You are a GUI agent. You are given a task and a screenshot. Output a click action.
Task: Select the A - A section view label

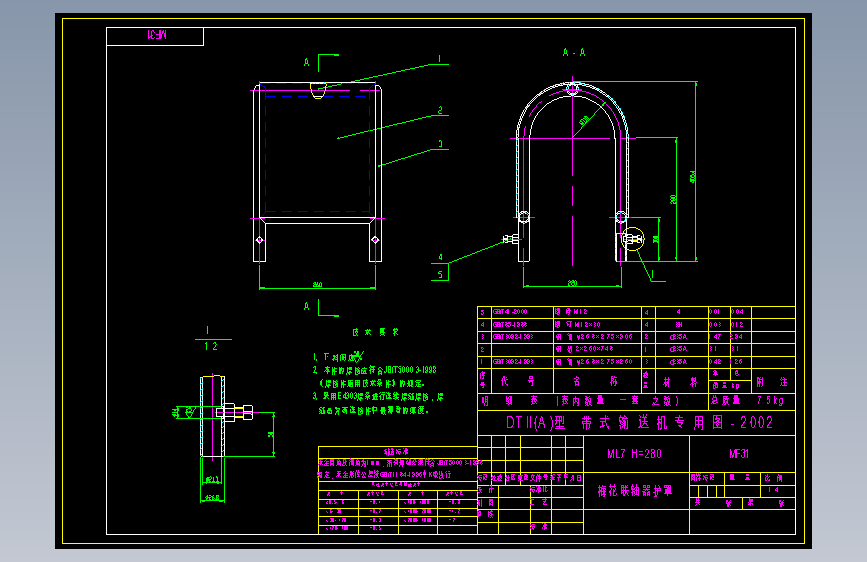pyautogui.click(x=574, y=53)
